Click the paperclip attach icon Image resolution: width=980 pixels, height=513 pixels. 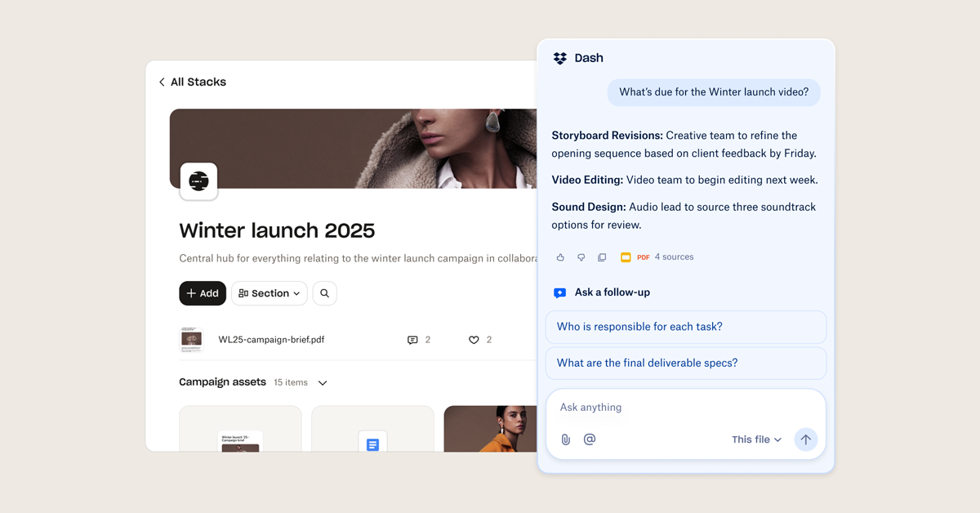[565, 439]
